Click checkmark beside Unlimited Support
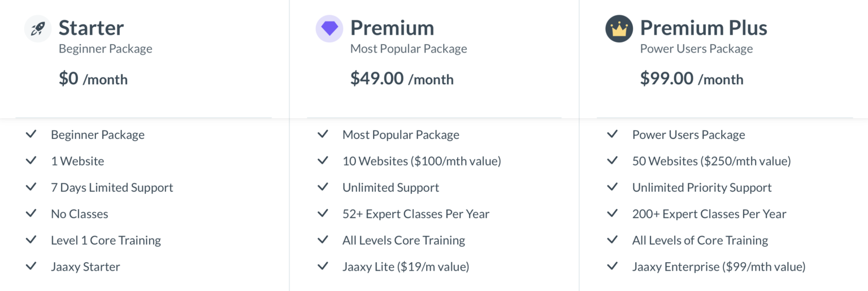 323,187
